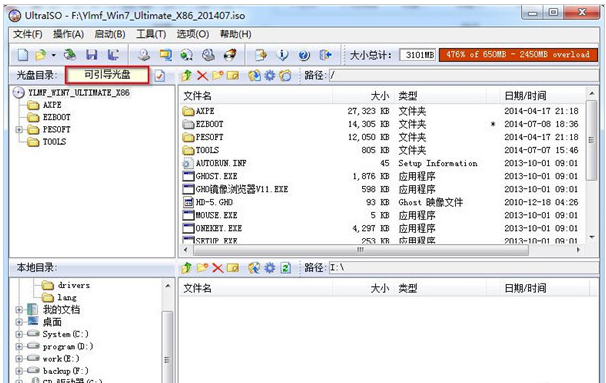Image resolution: width=606 pixels, height=383 pixels.
Task: Click the New file toolbar icon
Action: pyautogui.click(x=22, y=55)
